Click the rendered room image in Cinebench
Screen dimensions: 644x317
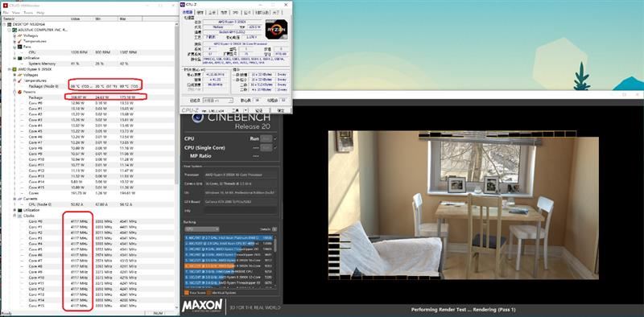coord(464,205)
